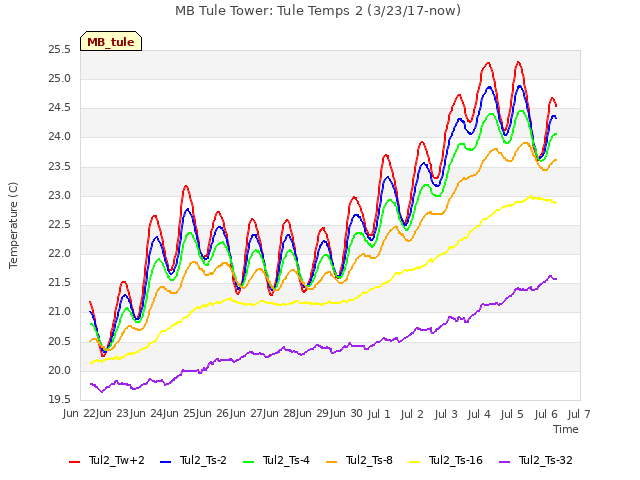Click the Jul 7 x-axis label

coord(579,414)
